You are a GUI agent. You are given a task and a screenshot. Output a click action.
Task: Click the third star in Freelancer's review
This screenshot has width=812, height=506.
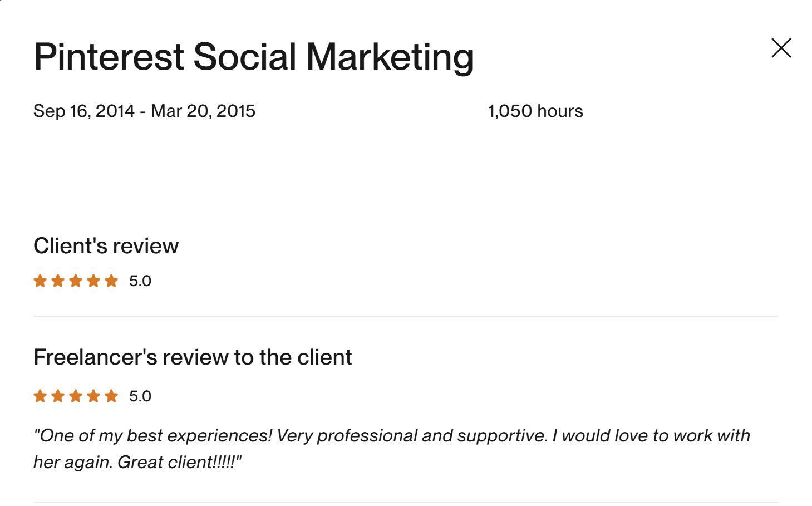pos(76,396)
